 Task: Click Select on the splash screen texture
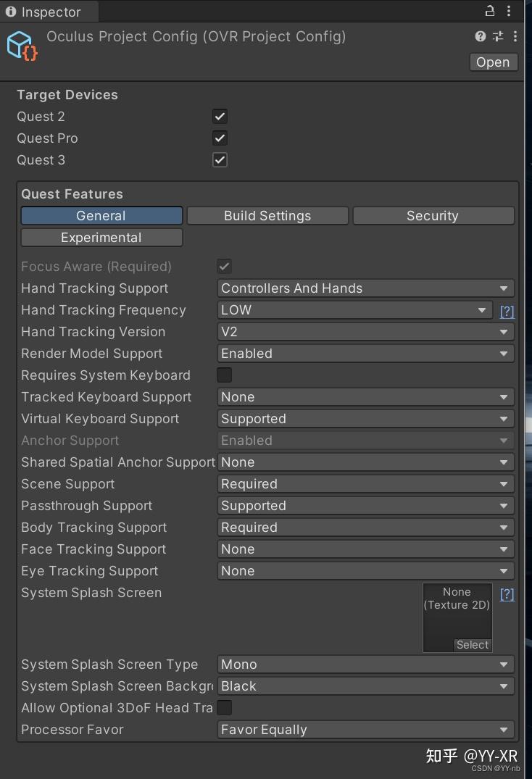click(472, 644)
